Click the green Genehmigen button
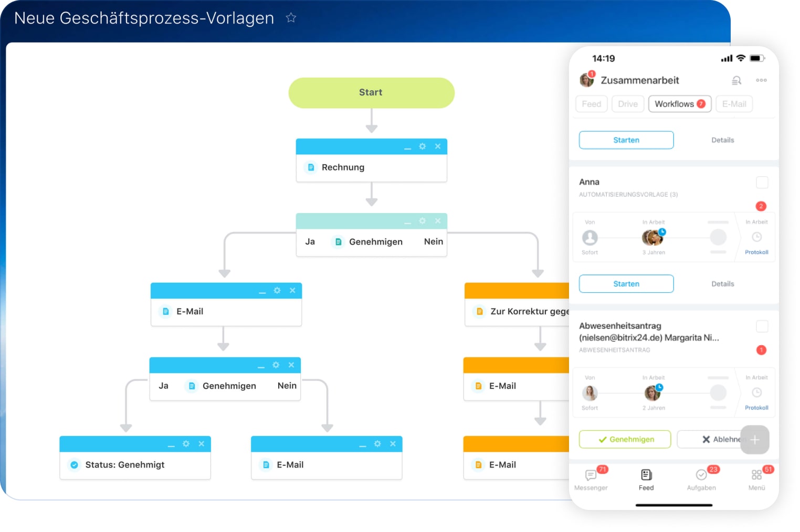This screenshot has height=532, width=800. point(625,439)
